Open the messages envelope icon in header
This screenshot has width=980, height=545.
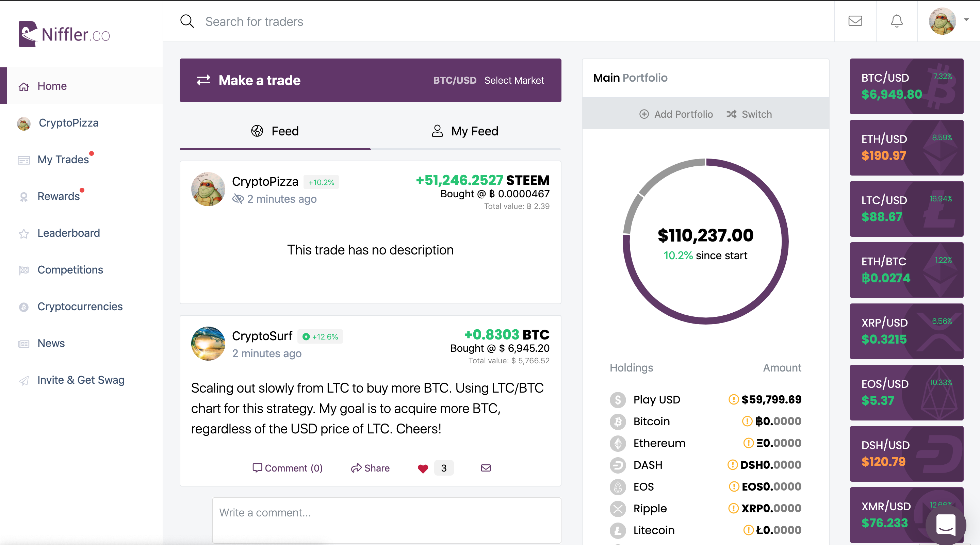pyautogui.click(x=855, y=20)
